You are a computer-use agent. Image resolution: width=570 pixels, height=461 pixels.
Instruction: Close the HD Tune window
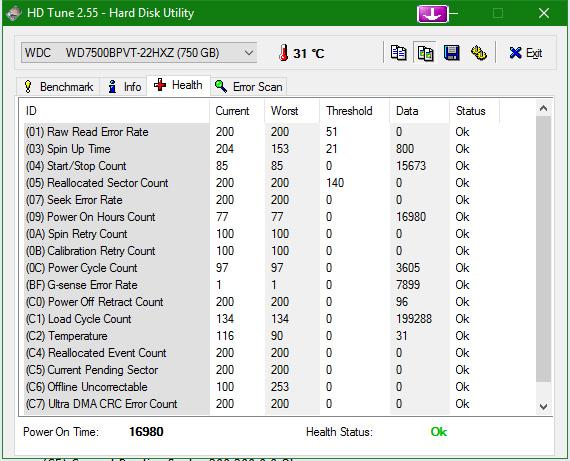click(544, 13)
